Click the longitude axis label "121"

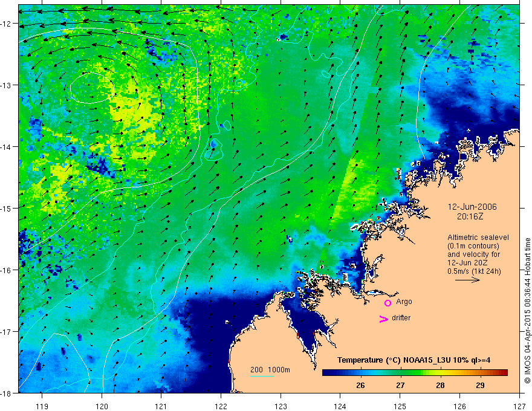point(161,406)
